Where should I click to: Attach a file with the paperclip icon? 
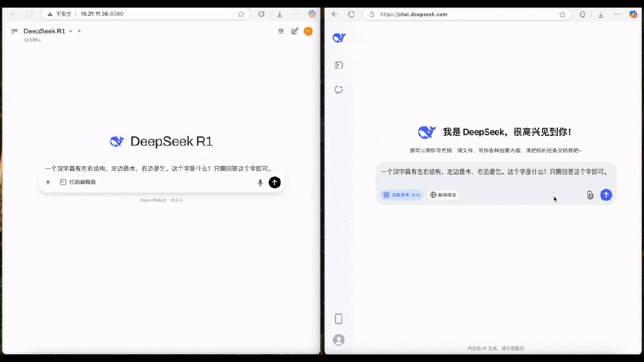pos(590,195)
